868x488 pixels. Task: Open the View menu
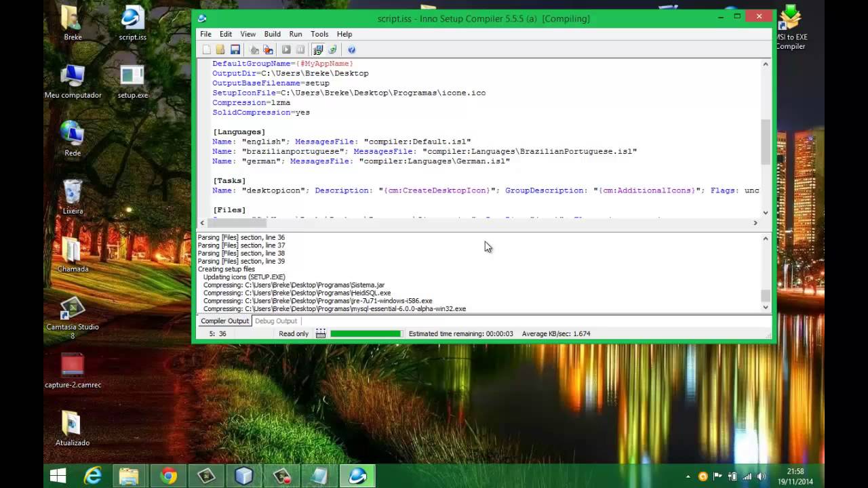248,34
